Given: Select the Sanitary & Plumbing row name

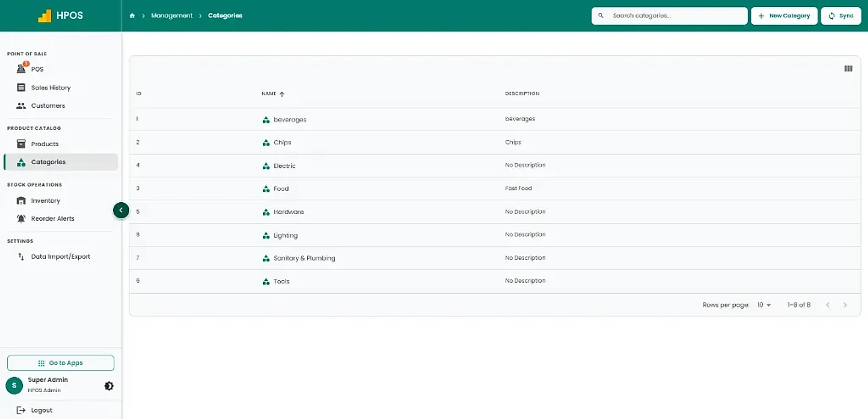Looking at the screenshot, I should pos(304,258).
